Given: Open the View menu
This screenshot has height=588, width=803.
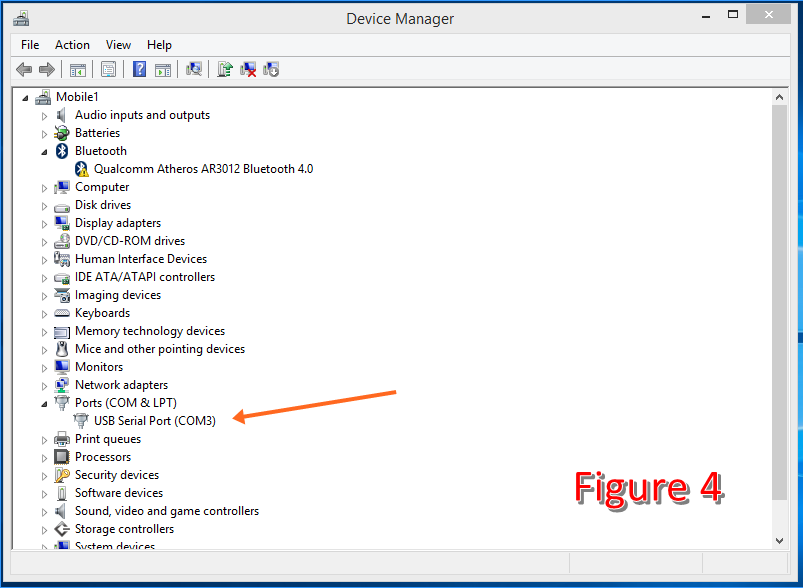Looking at the screenshot, I should (118, 45).
